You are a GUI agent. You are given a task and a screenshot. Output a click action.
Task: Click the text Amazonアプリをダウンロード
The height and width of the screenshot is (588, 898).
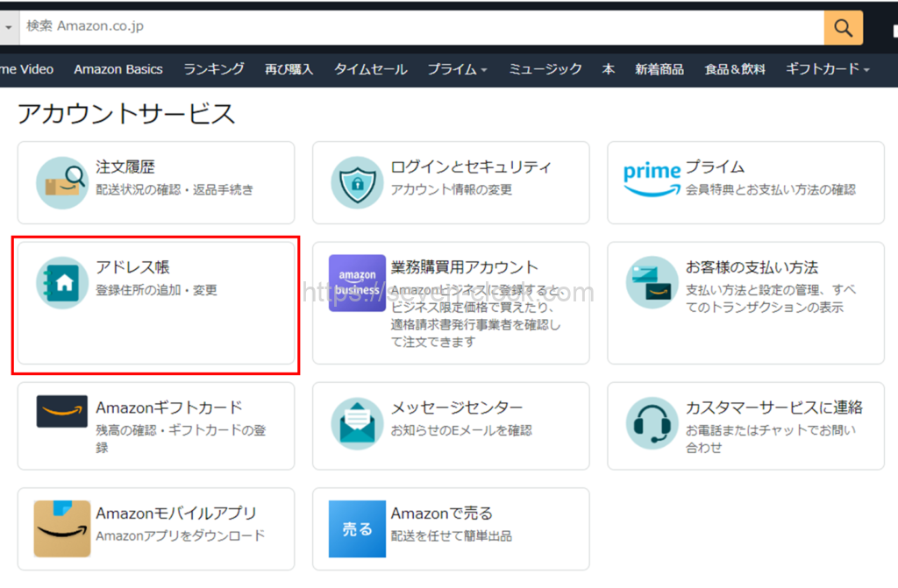(181, 536)
